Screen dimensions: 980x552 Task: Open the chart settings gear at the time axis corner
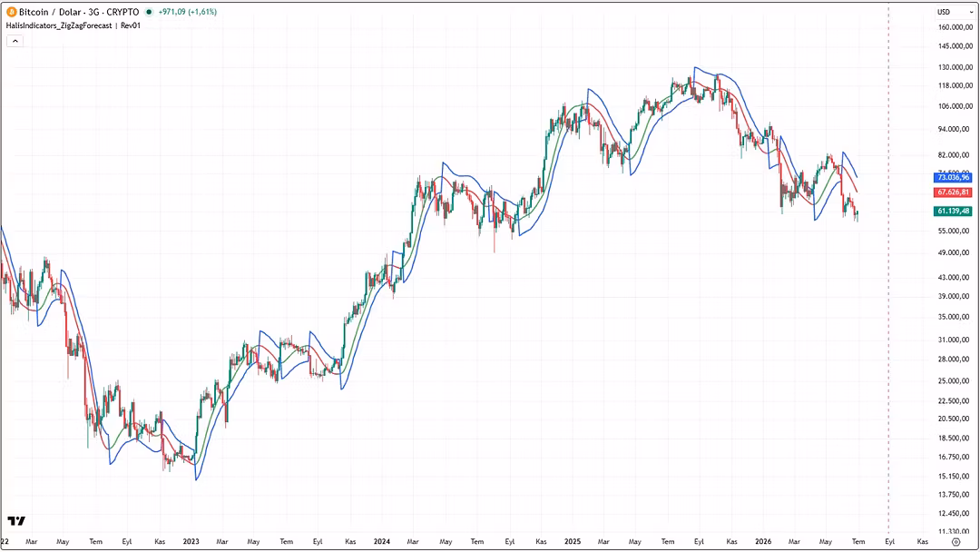(x=955, y=542)
